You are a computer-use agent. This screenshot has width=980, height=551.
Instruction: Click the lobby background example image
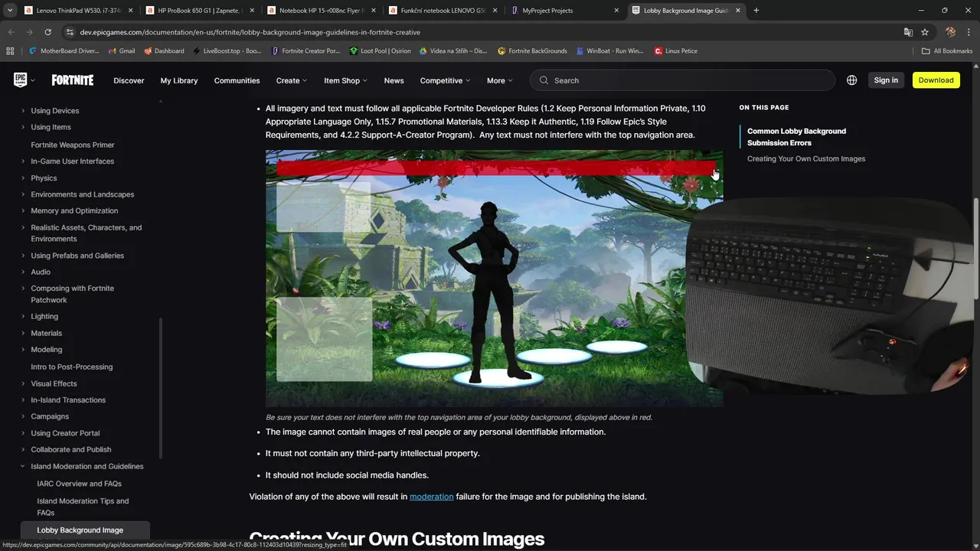[x=494, y=279]
